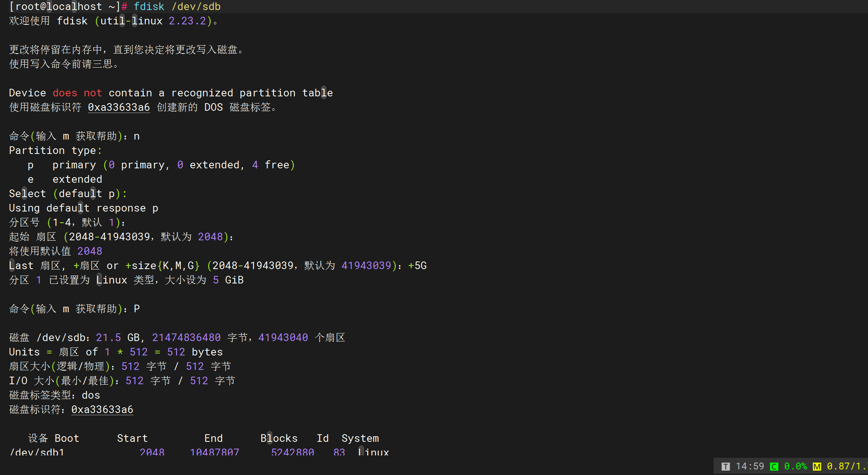Screen dimensions: 868x475
Task: Click the 21474836480 byte count
Action: [x=186, y=337]
